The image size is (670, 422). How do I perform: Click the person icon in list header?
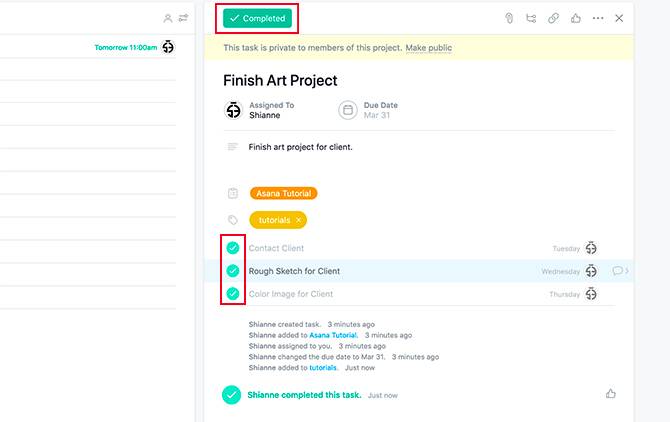click(168, 18)
